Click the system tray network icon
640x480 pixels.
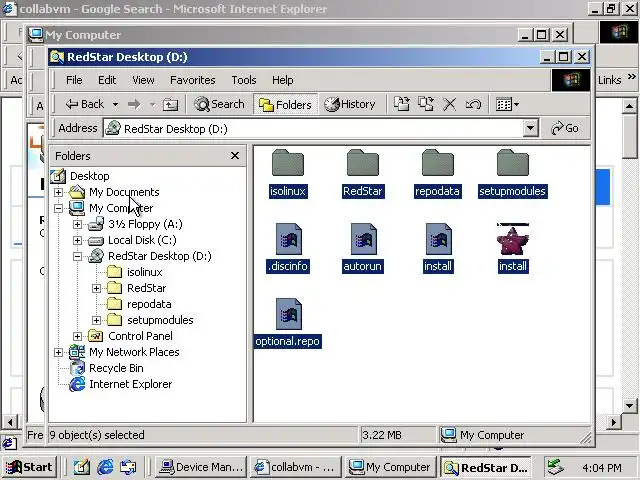[x=556, y=467]
